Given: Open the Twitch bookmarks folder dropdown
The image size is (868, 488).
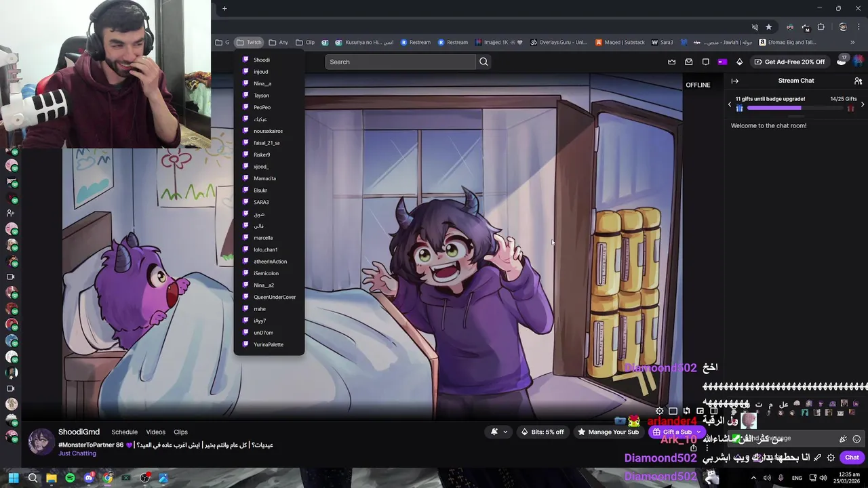Looking at the screenshot, I should pyautogui.click(x=249, y=42).
